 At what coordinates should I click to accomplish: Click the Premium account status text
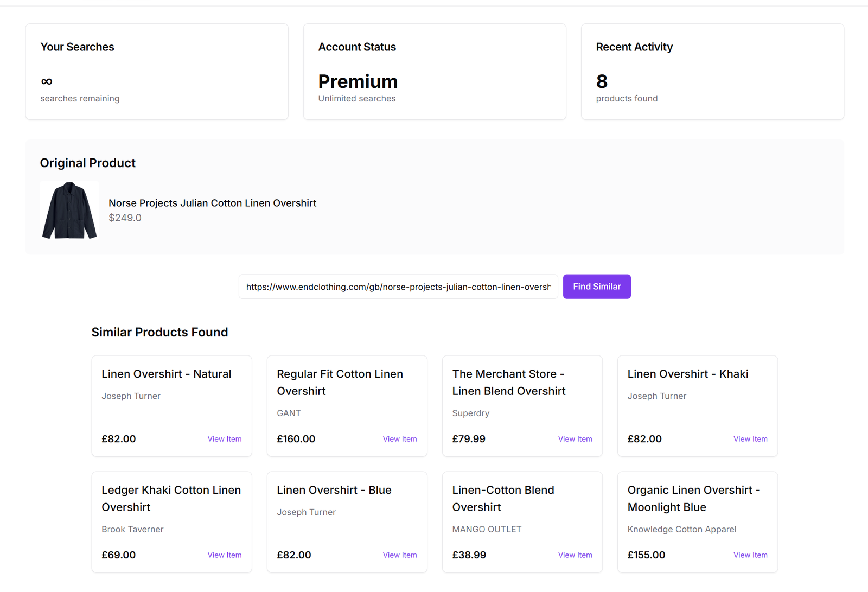(x=358, y=81)
